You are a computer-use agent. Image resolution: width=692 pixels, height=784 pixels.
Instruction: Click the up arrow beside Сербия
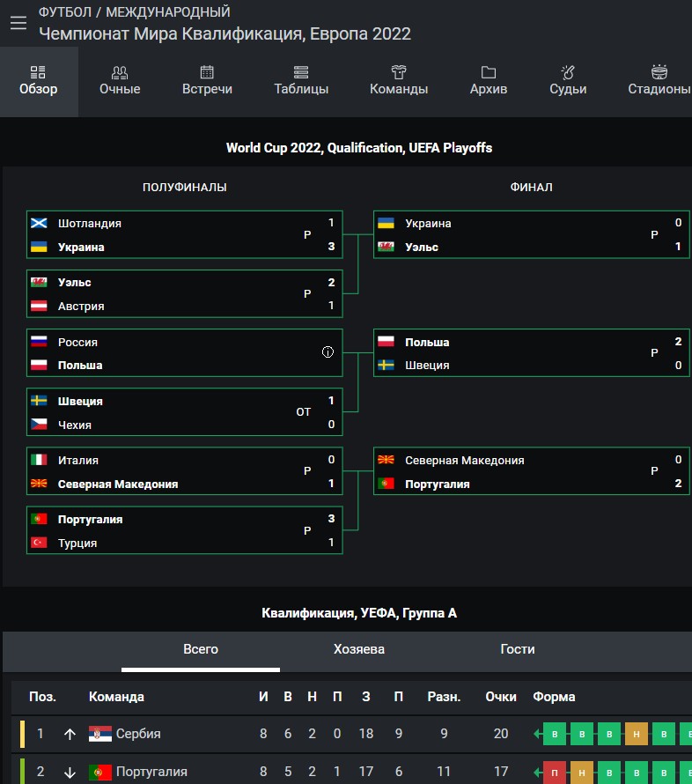pyautogui.click(x=70, y=734)
